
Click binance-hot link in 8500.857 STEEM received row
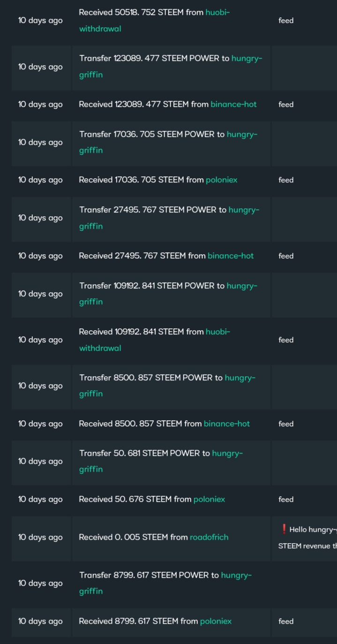(x=227, y=424)
